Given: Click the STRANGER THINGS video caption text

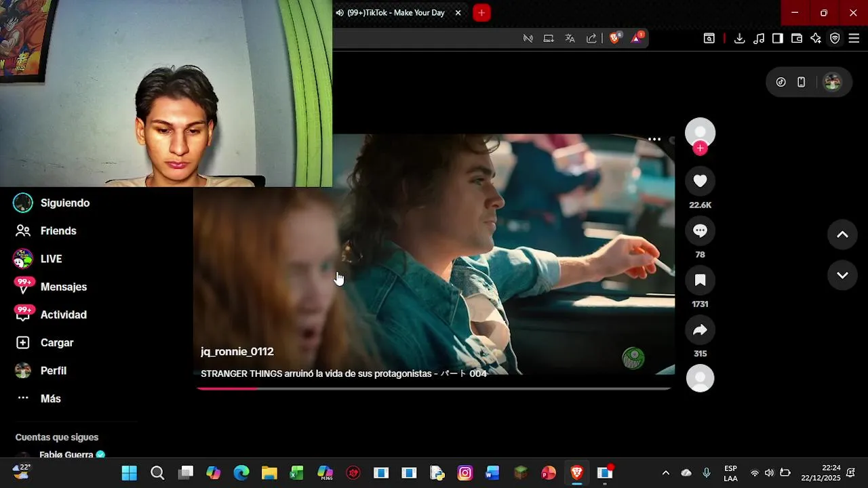Looking at the screenshot, I should [x=343, y=373].
